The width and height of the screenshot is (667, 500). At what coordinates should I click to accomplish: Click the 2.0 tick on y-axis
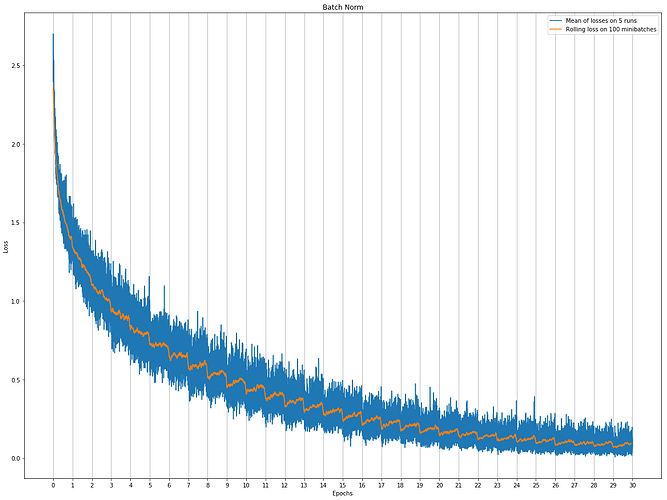point(14,144)
